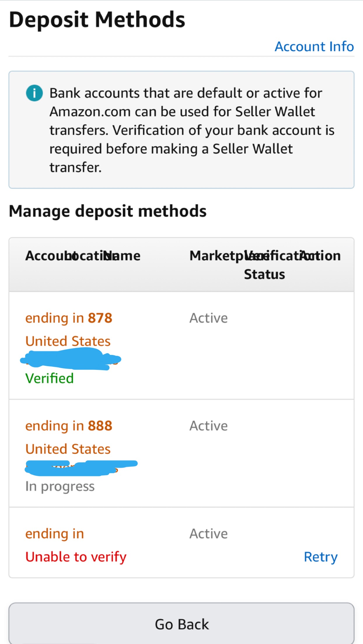Tap the Go Back button

[182, 624]
